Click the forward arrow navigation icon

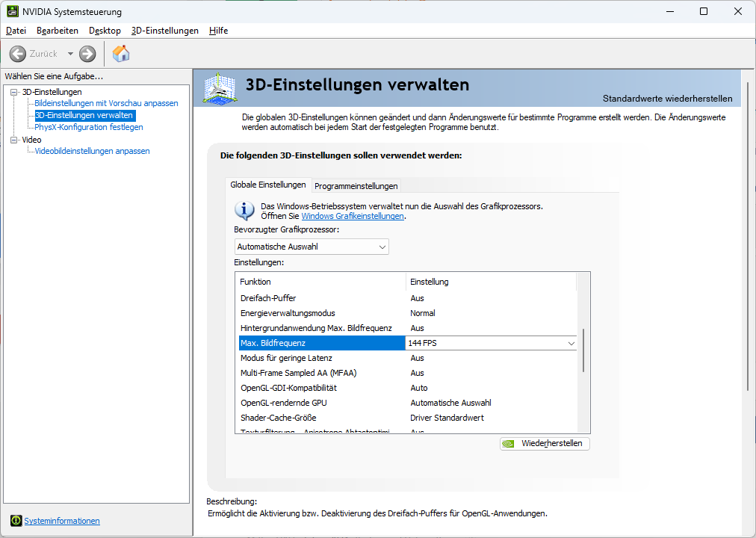(87, 54)
